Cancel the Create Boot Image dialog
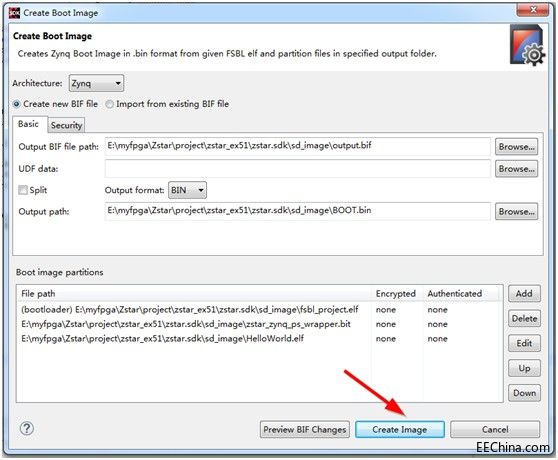 495,429
